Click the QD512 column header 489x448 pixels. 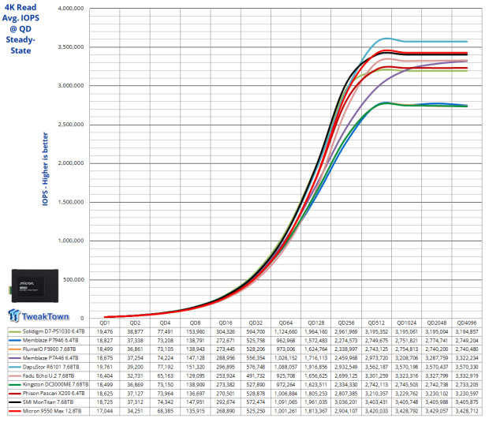[x=378, y=323]
